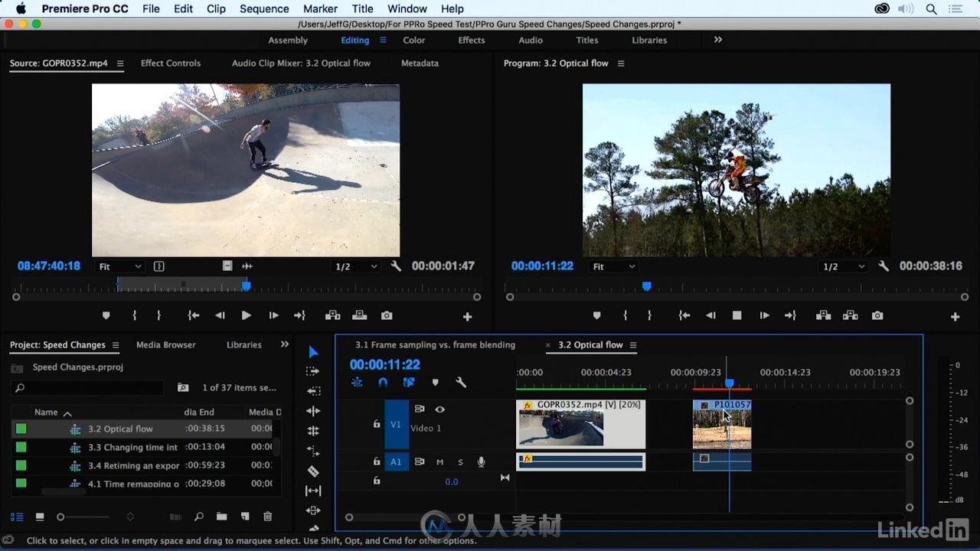The height and width of the screenshot is (551, 980).
Task: Open Program monitor button editor plus
Action: [955, 316]
